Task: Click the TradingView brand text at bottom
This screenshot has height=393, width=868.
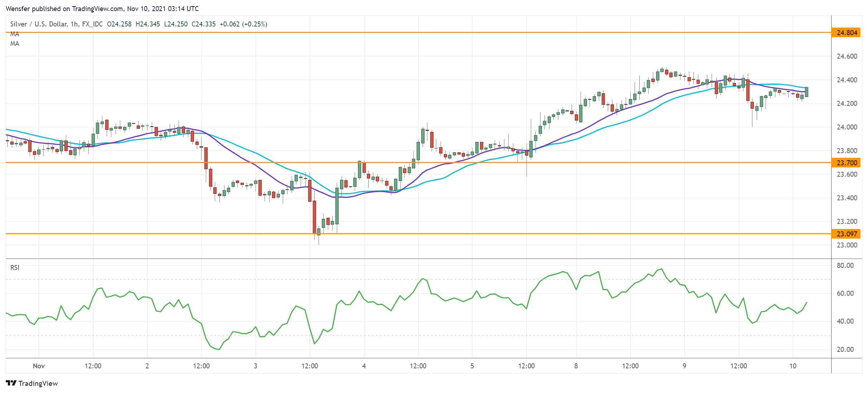Action: (38, 383)
